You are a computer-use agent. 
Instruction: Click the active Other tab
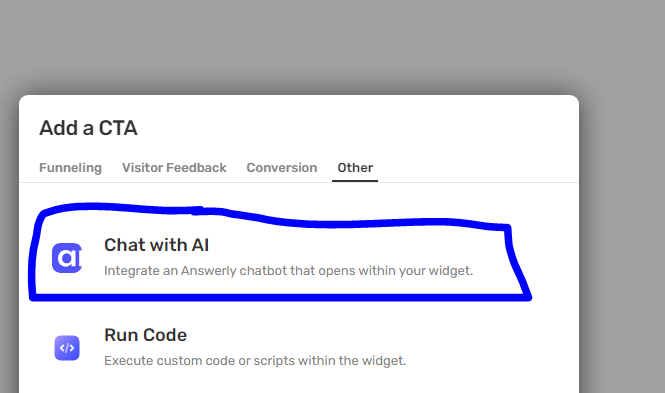pos(355,168)
